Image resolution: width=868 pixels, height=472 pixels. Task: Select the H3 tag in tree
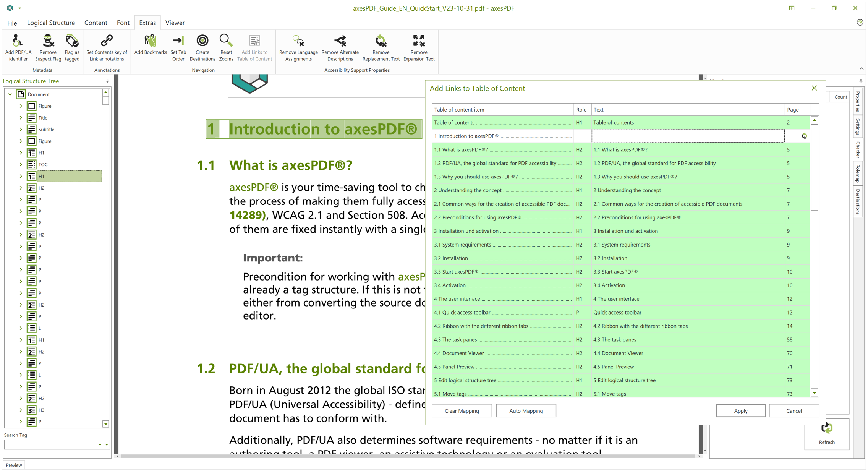41,410
